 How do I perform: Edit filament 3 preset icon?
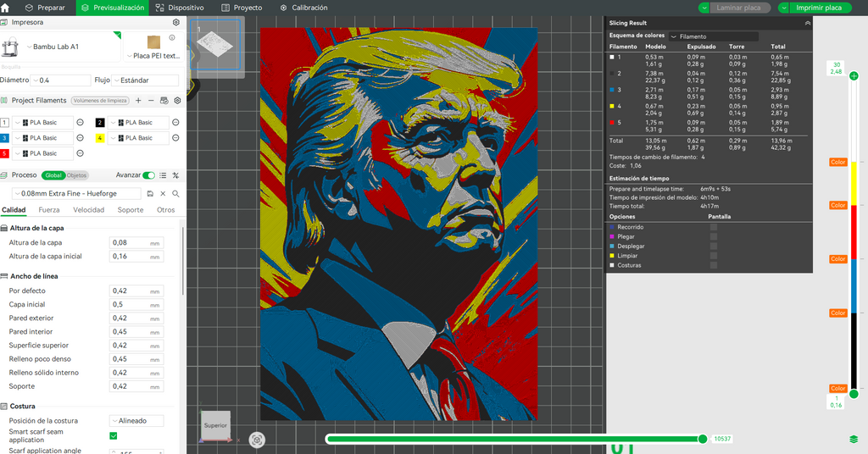(81, 138)
